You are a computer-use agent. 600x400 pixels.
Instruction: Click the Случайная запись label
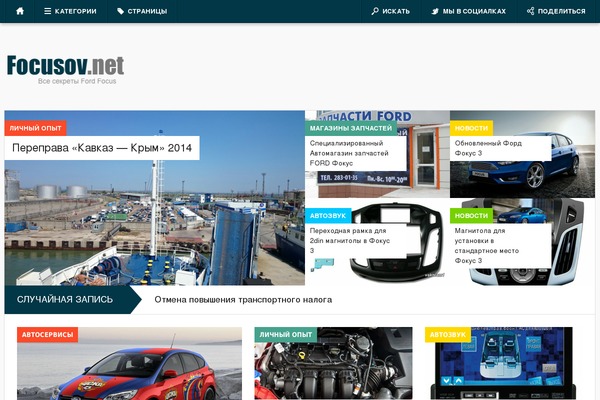click(65, 299)
